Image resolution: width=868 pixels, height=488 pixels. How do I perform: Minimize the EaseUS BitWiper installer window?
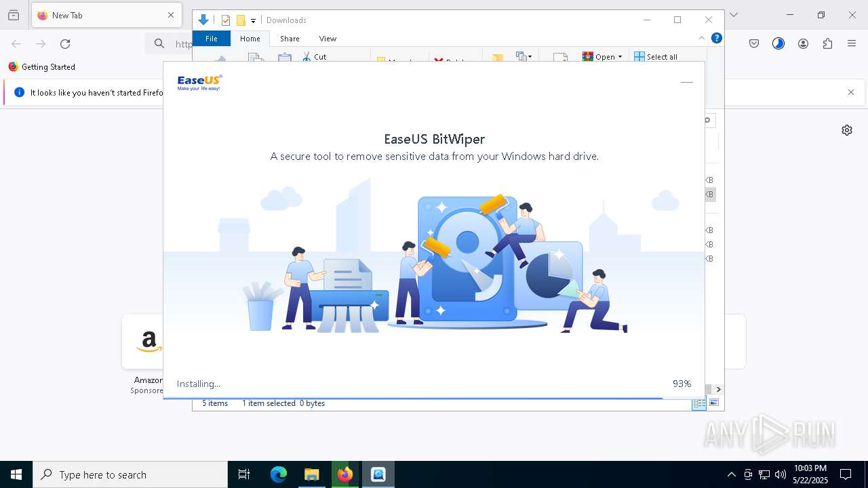(x=686, y=82)
